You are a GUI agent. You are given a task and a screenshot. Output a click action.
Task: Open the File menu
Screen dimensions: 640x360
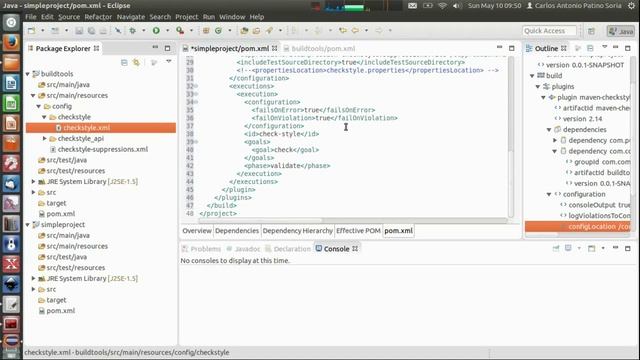tap(31, 17)
